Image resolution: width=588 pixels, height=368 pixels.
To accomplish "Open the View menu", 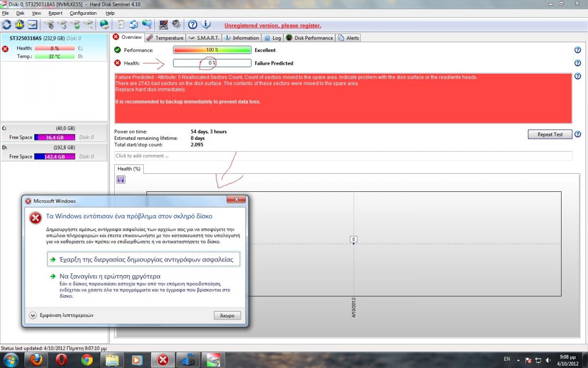I will click(36, 13).
